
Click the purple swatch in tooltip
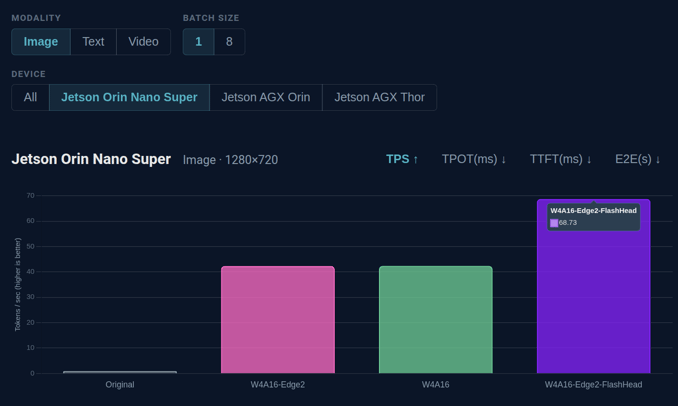[554, 223]
